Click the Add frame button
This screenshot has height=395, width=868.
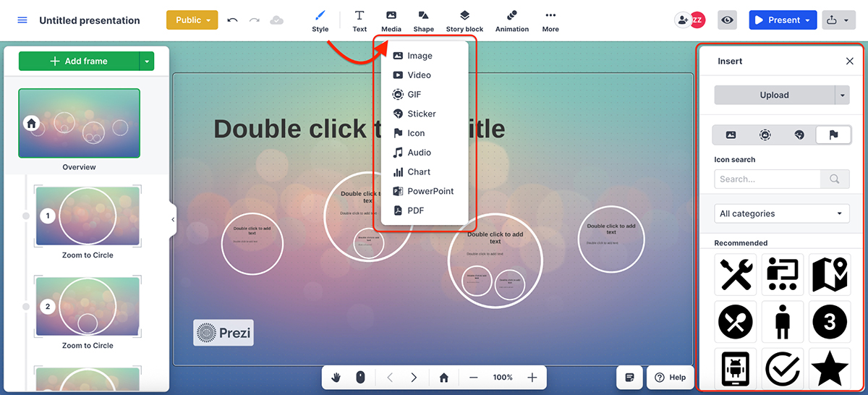tap(79, 61)
